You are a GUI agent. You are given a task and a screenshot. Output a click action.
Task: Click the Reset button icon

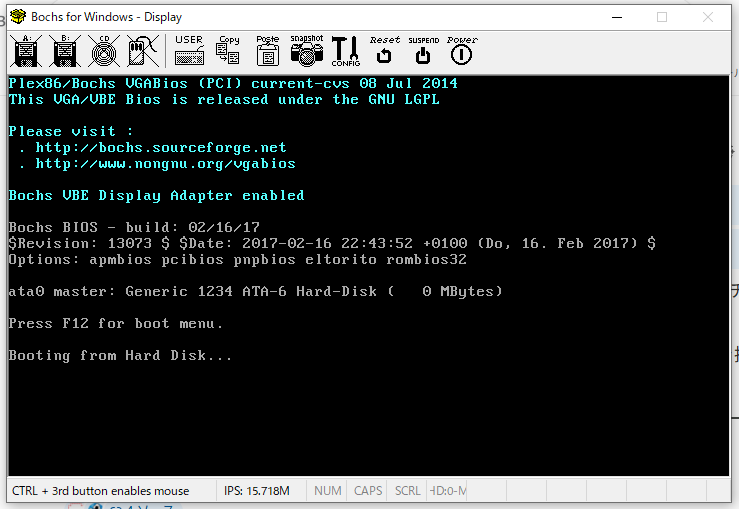pos(385,50)
